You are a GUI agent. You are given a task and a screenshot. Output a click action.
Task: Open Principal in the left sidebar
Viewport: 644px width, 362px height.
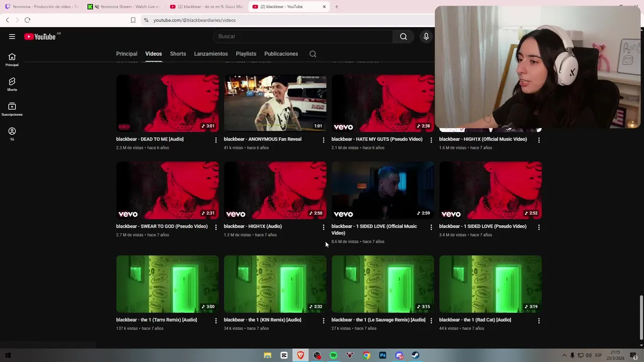pos(12,60)
